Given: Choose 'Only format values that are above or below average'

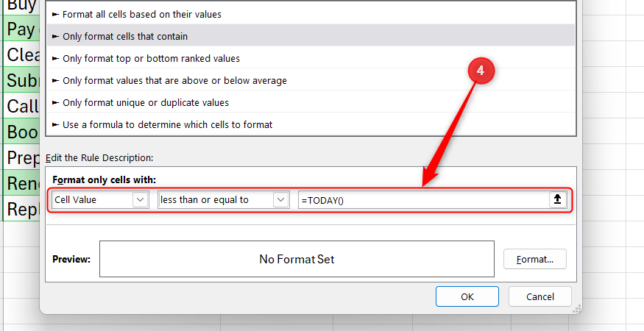Looking at the screenshot, I should (x=311, y=80).
